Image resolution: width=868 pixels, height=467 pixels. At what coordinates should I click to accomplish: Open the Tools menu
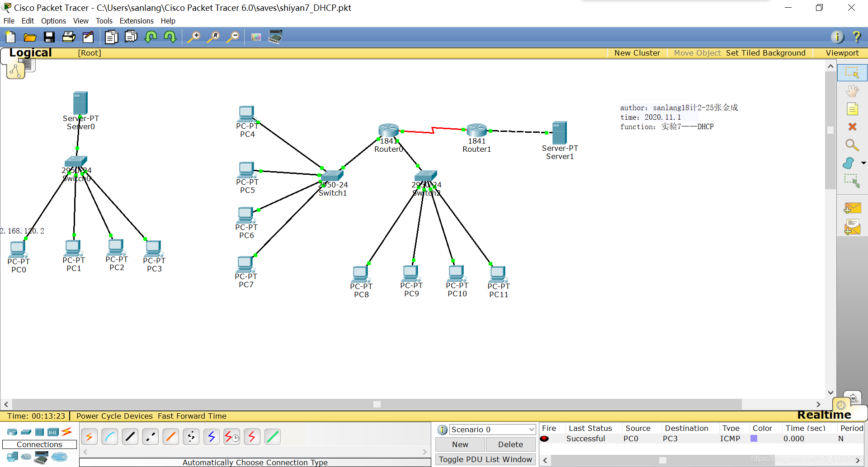click(x=104, y=21)
